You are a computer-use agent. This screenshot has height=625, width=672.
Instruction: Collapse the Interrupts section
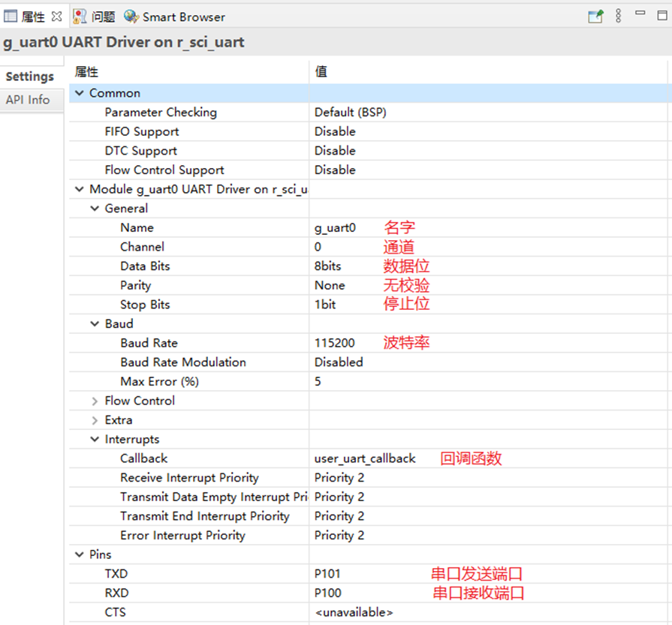click(94, 439)
